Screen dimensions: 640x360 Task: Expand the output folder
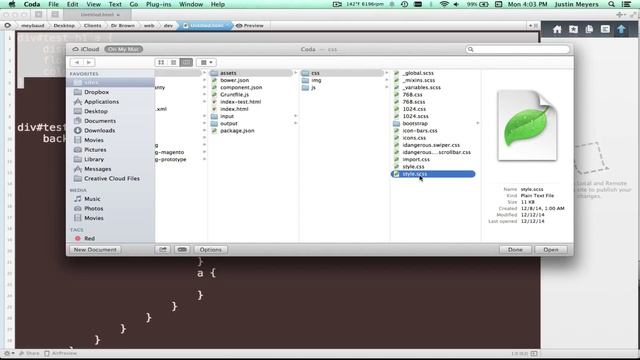click(296, 123)
